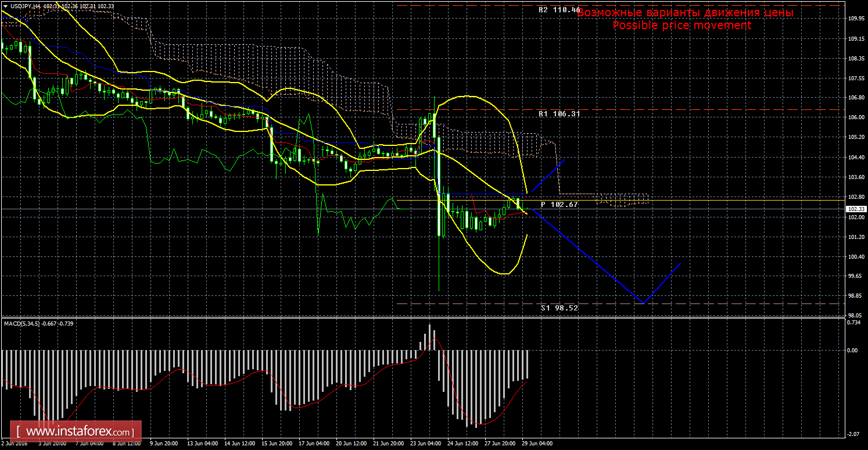Select the R1 106.31 resistance label
Screen dimensions: 868x450
559,114
